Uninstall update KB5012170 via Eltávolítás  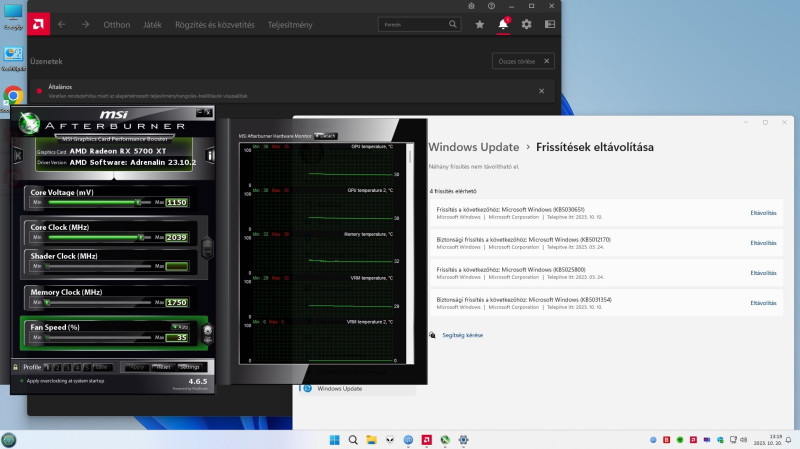click(x=763, y=243)
